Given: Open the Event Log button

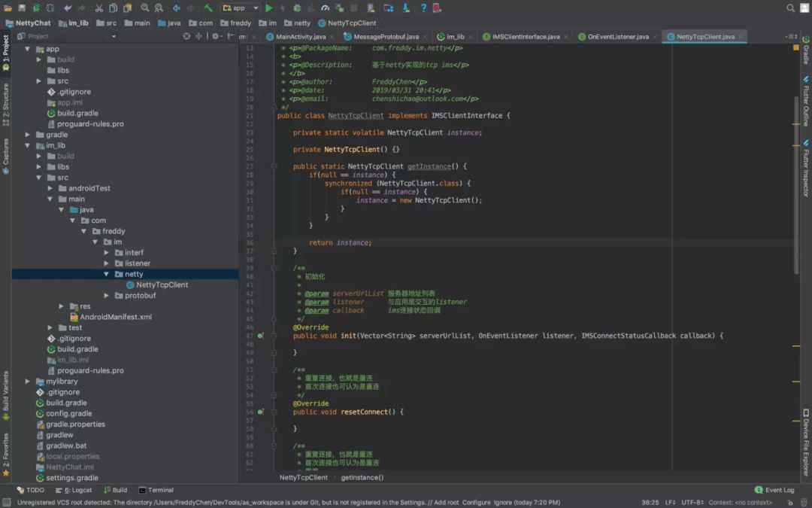Looking at the screenshot, I should tap(774, 490).
